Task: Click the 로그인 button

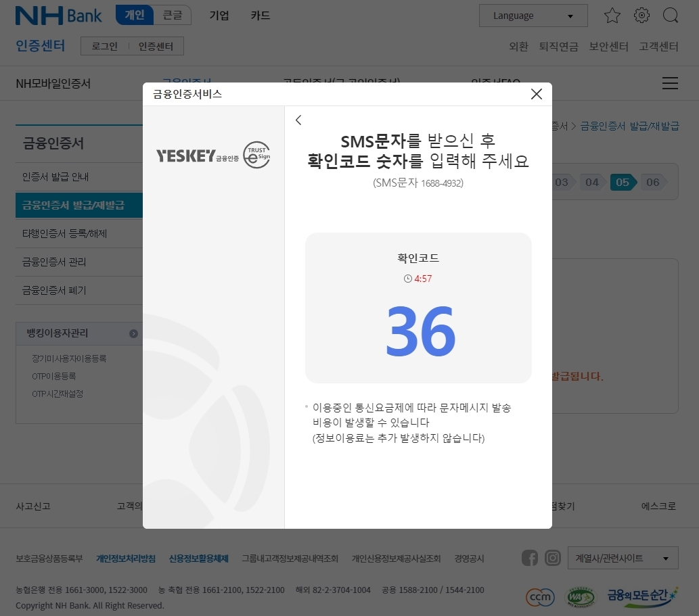Action: (103, 46)
